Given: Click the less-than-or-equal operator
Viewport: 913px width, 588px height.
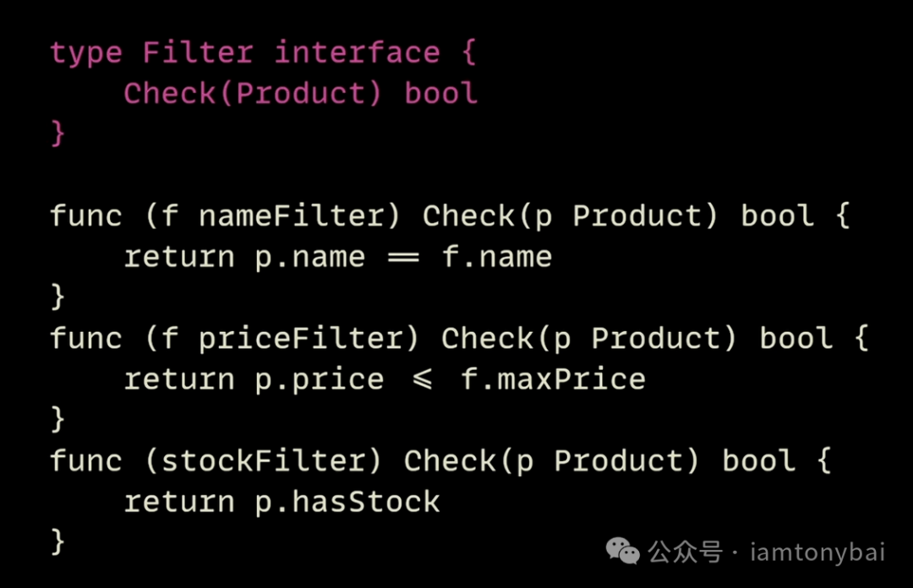Looking at the screenshot, I should [x=422, y=379].
